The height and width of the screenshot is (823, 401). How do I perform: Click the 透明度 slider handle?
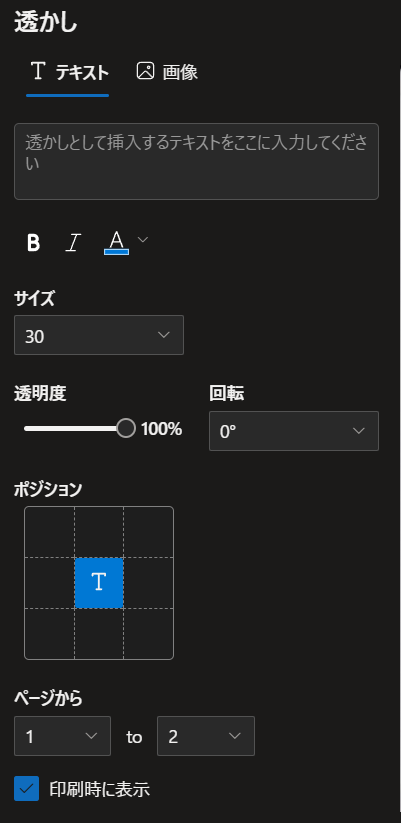click(x=126, y=428)
